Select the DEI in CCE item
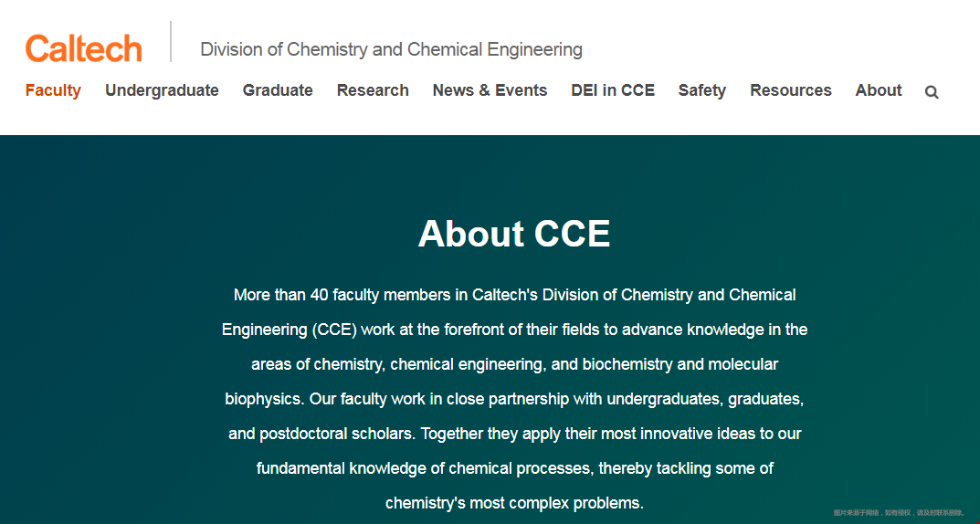This screenshot has height=524, width=980. pyautogui.click(x=613, y=90)
